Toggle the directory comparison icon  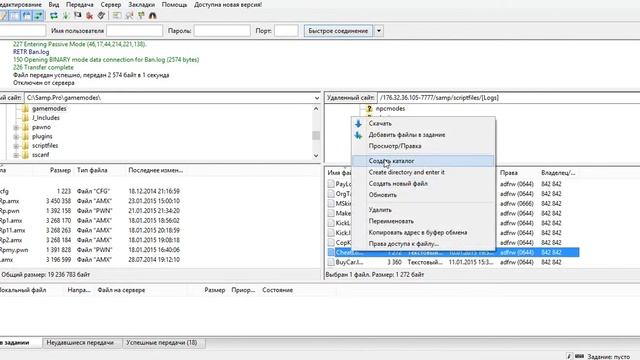pos(129,16)
